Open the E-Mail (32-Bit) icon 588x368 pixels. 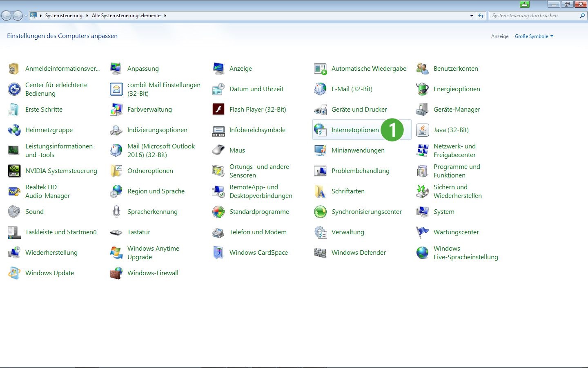tap(321, 89)
